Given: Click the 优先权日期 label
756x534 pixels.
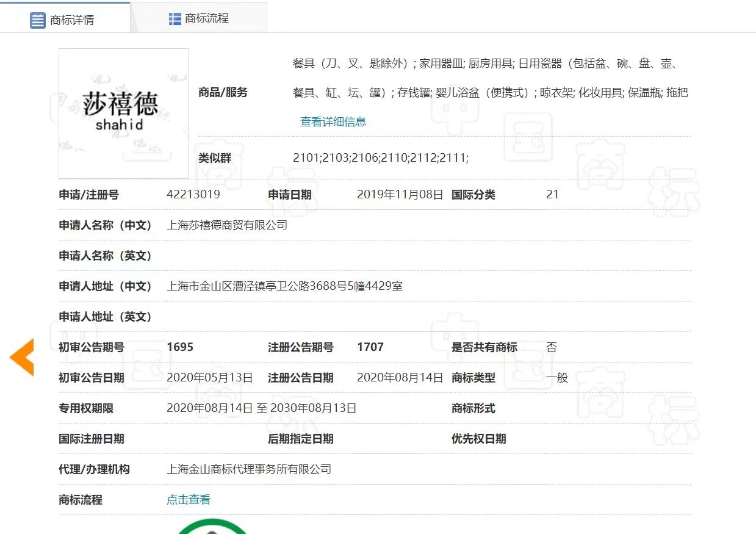Looking at the screenshot, I should [479, 439].
